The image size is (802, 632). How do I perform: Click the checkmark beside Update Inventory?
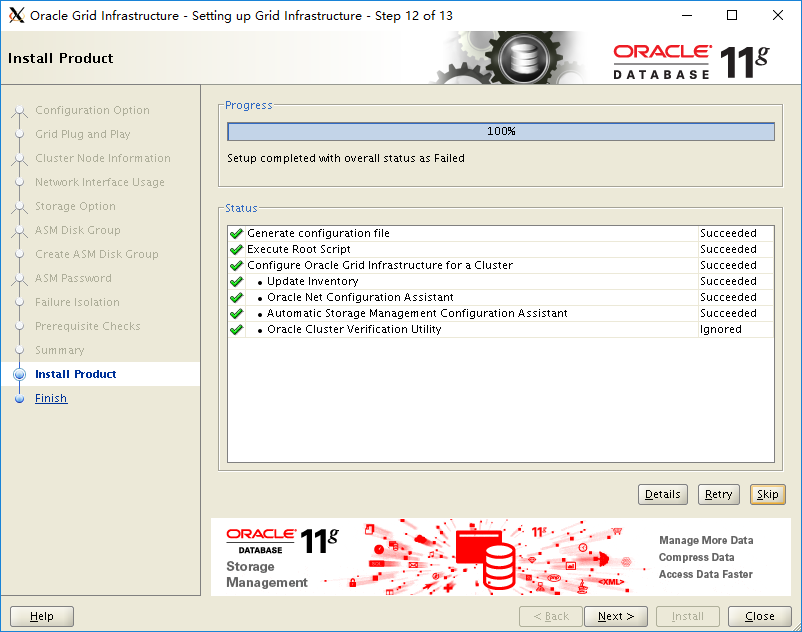coord(236,281)
